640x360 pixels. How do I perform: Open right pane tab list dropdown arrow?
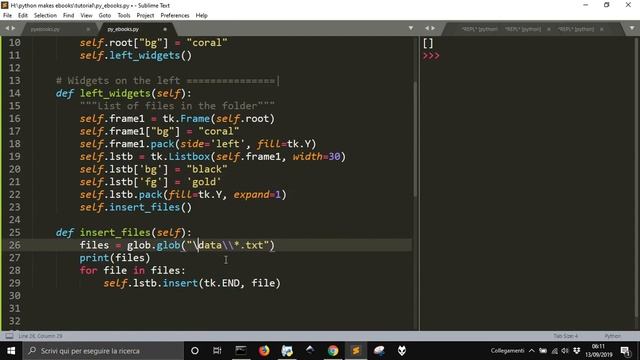tap(632, 28)
